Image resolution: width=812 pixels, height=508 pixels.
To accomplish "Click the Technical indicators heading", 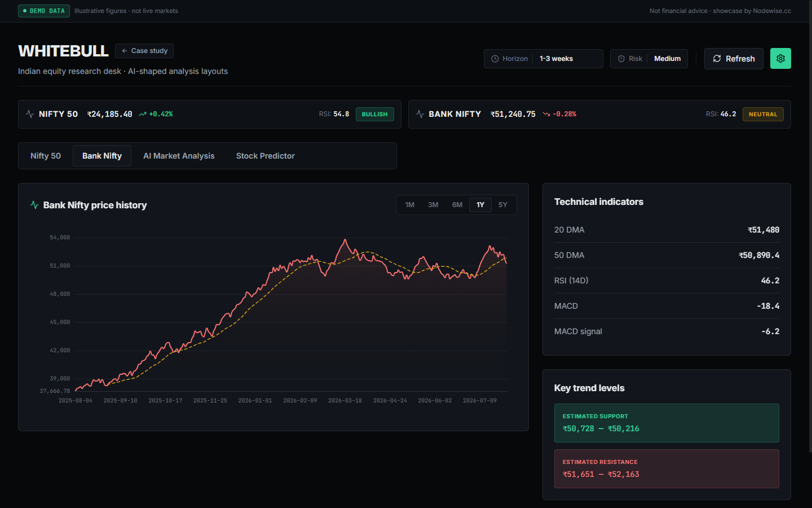I will (599, 202).
